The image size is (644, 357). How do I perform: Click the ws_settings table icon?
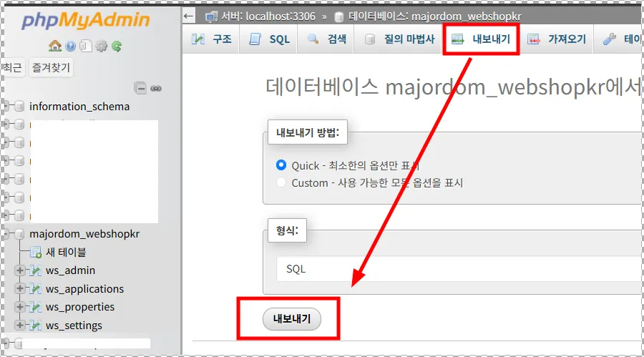tap(36, 326)
